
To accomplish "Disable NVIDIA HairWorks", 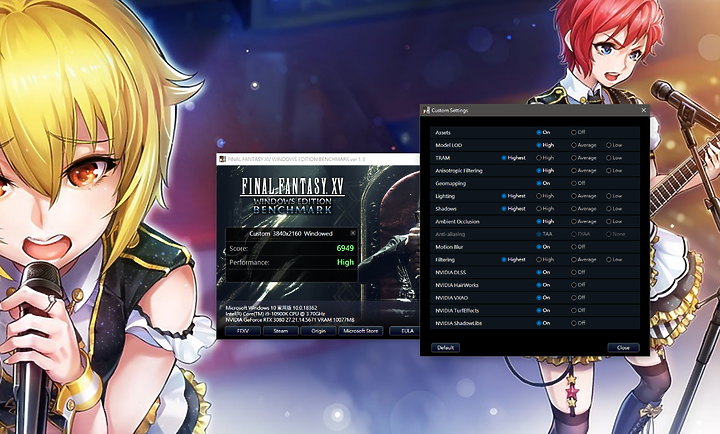I will (578, 285).
